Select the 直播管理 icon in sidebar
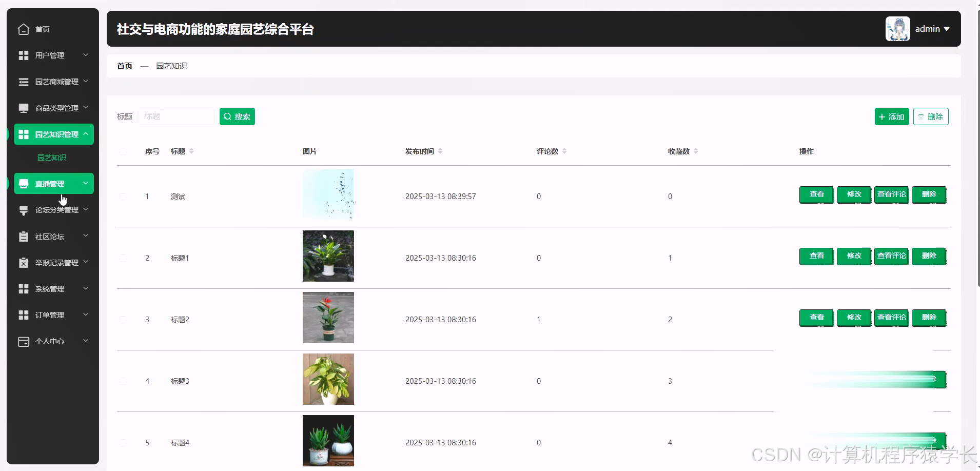 23,183
